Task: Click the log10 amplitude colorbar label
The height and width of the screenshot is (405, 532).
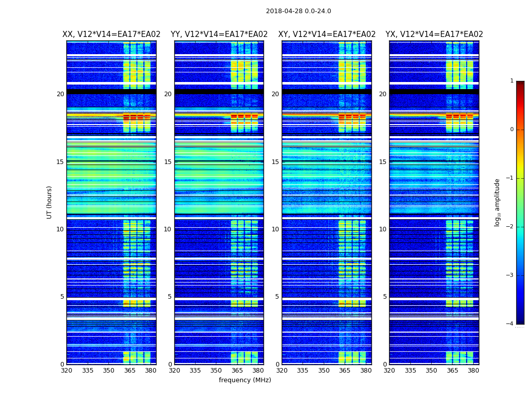Action: 497,202
